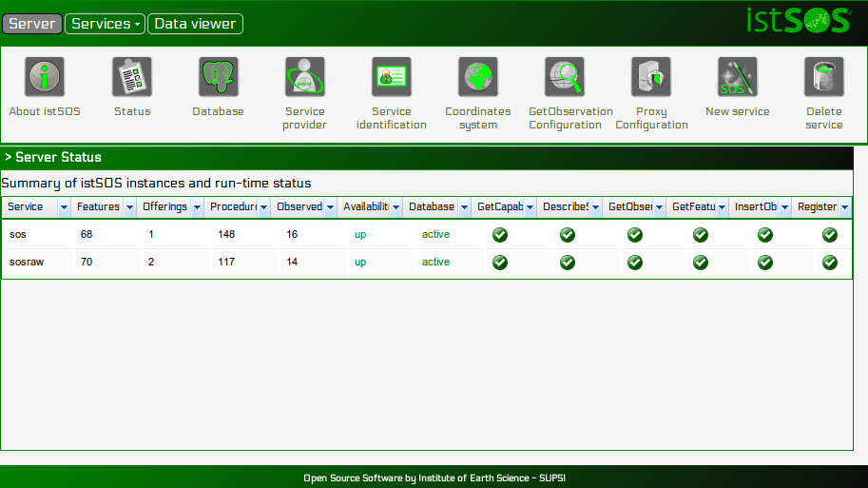Click the Observed value 14

[x=292, y=262]
